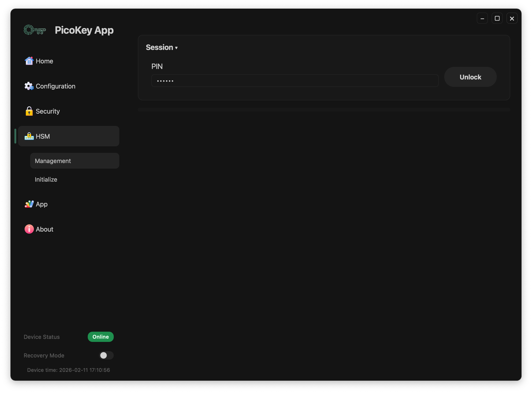The height and width of the screenshot is (393, 532).
Task: Click the progress bar under Session panel
Action: 324,110
